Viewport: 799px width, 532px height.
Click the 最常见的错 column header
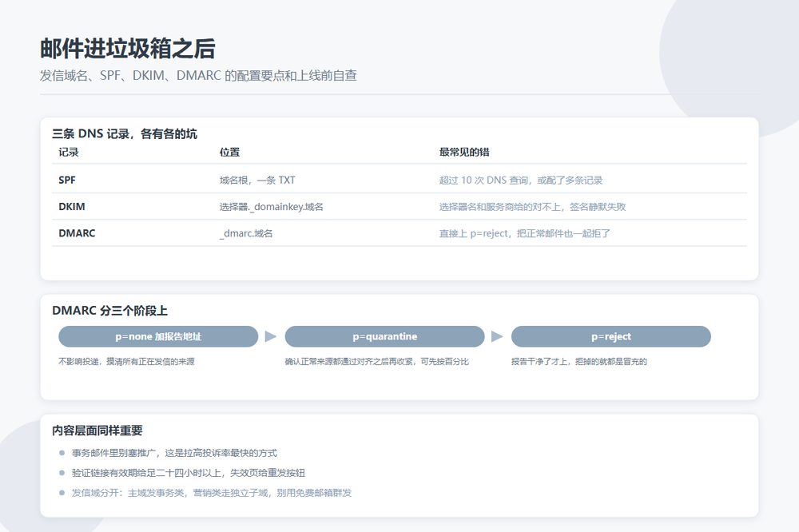(464, 152)
